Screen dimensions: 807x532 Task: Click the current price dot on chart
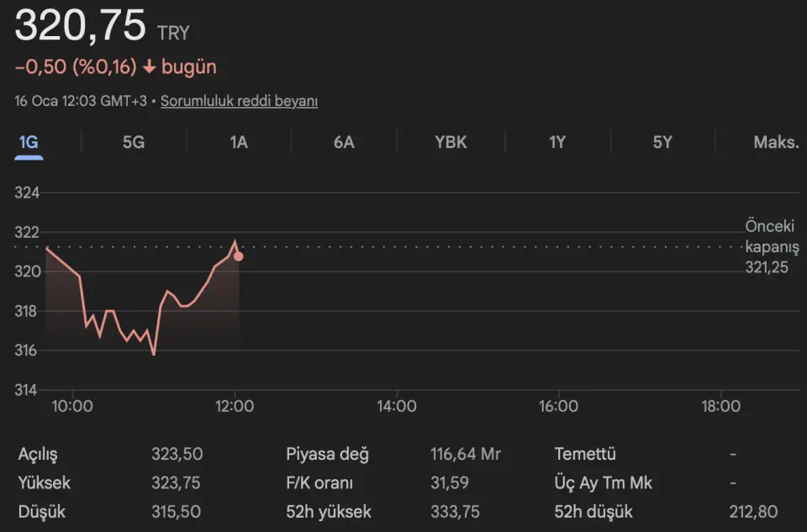[239, 255]
